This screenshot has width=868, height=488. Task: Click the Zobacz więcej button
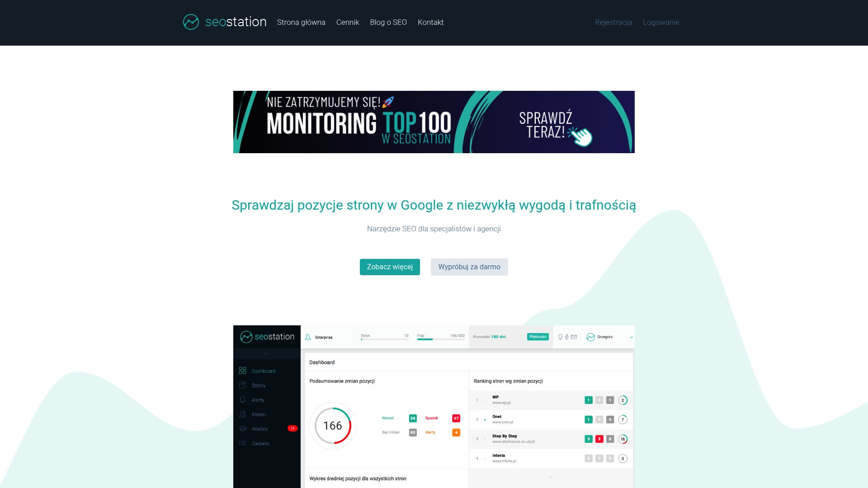coord(389,267)
